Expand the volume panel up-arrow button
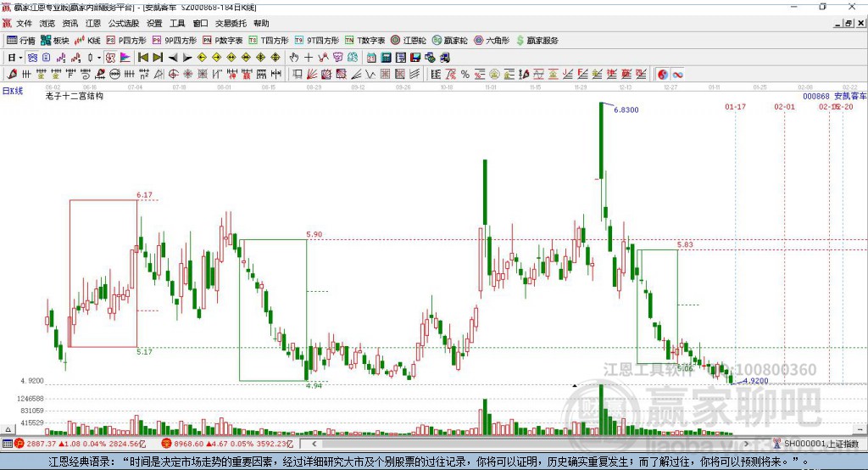Screen dimensions: 868x470 pos(8,429)
